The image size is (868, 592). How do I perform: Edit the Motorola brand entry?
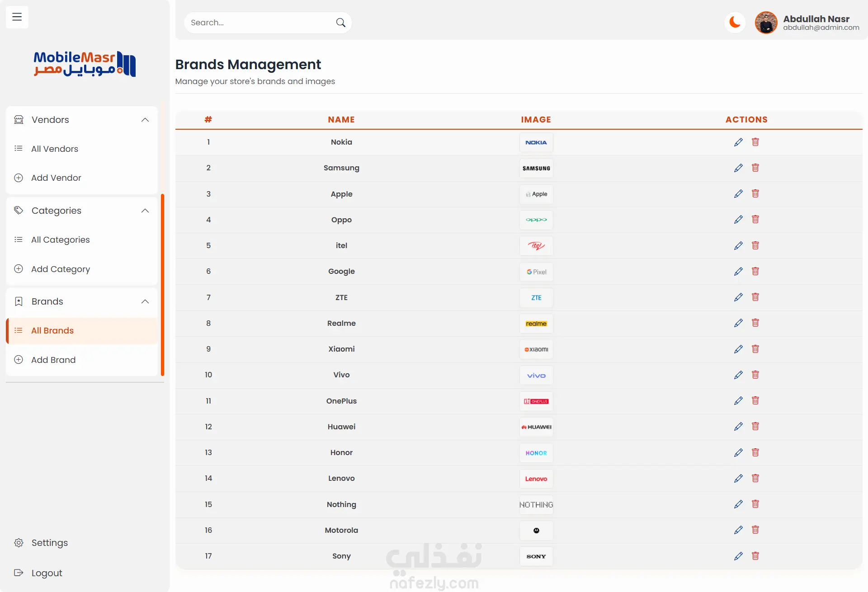(738, 530)
